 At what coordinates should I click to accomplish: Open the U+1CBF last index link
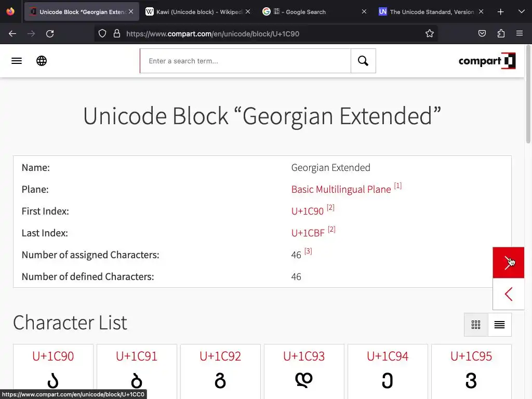(x=308, y=233)
